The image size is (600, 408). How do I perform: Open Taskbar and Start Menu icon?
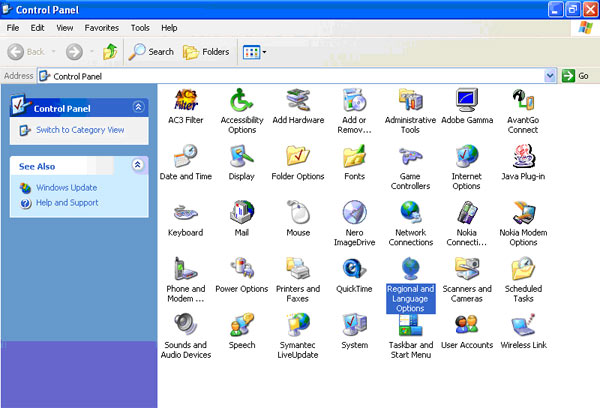410,325
